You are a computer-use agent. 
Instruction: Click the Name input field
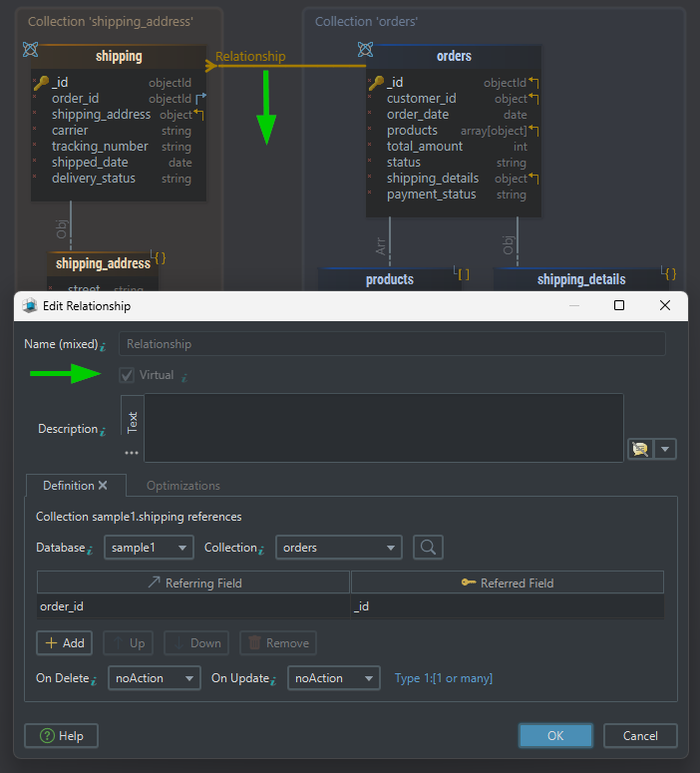[392, 343]
